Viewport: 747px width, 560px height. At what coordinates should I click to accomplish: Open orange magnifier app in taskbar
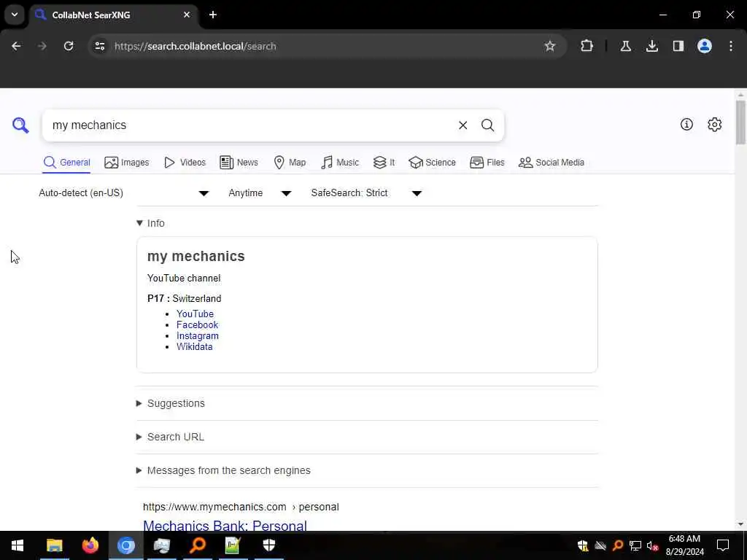click(197, 545)
